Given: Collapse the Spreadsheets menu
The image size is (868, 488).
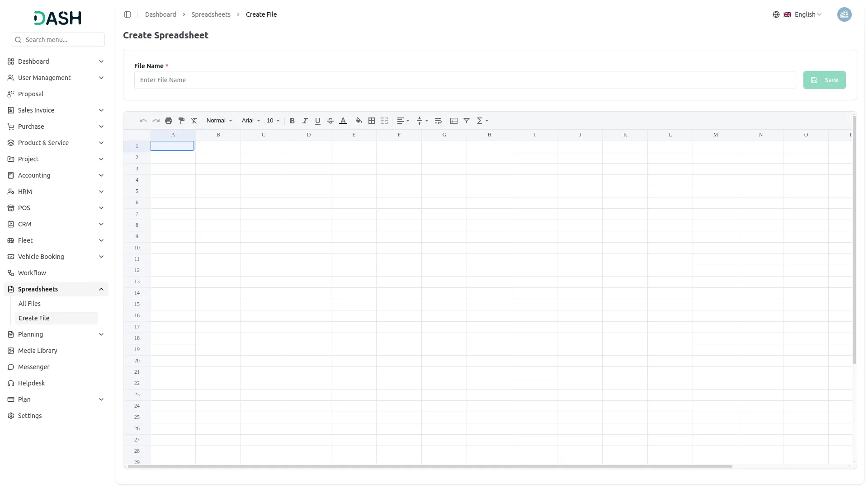Looking at the screenshot, I should click(x=56, y=289).
